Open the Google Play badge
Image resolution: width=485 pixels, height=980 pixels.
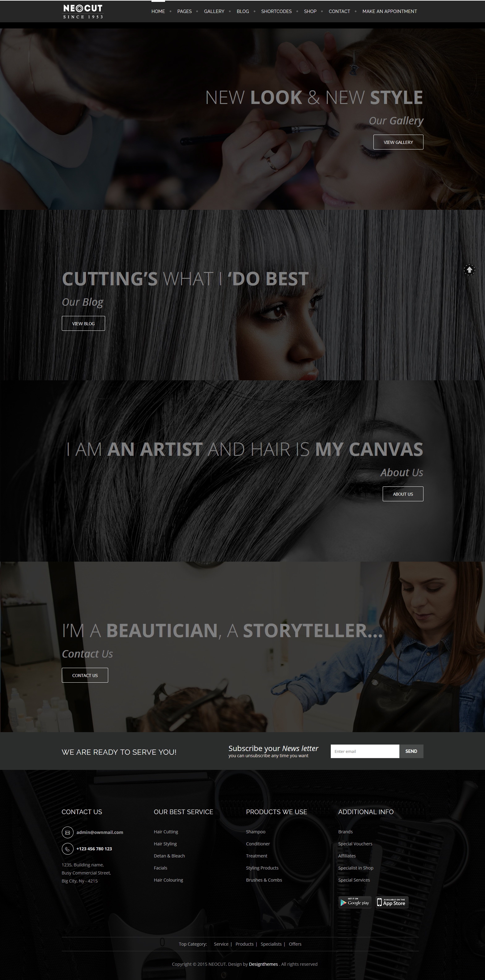point(355,902)
